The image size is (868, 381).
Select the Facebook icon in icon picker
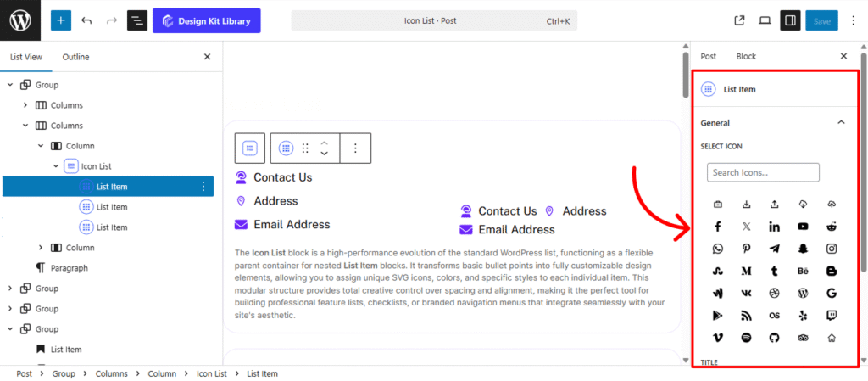click(718, 227)
